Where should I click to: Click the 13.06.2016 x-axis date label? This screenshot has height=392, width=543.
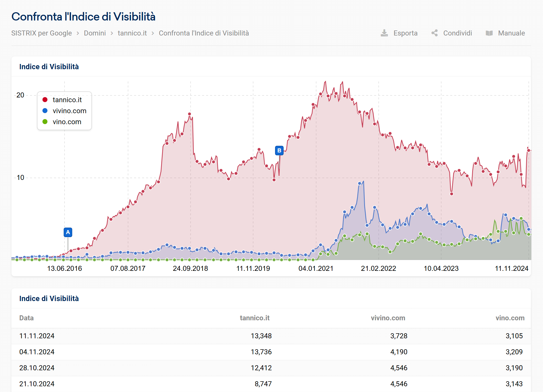pyautogui.click(x=65, y=268)
